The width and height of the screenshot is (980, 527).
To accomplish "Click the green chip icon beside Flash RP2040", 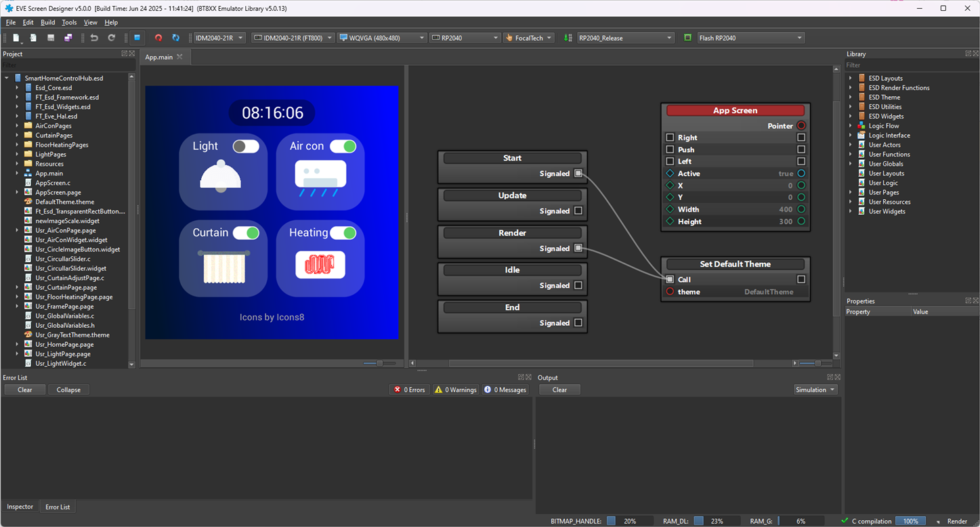I will 687,38.
